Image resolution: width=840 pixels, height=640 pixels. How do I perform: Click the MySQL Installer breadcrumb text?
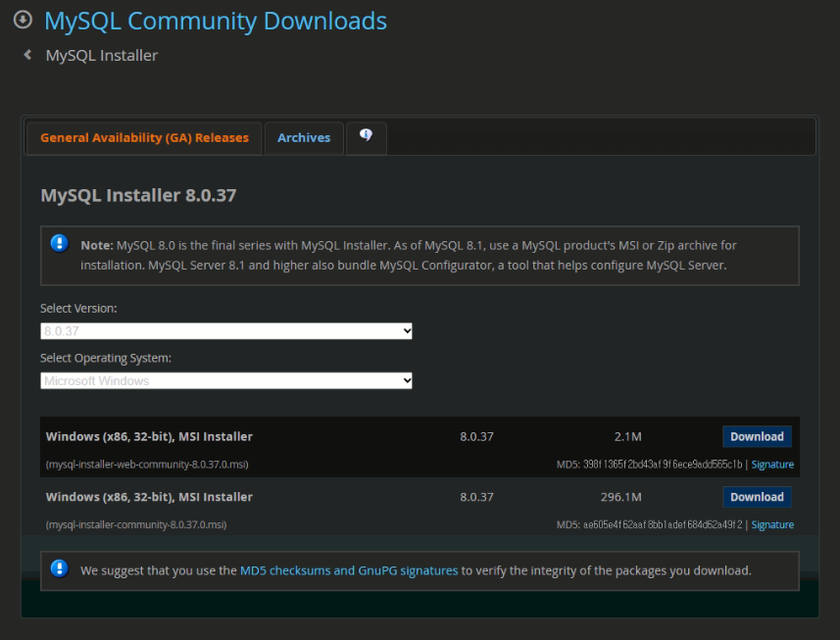pyautogui.click(x=102, y=55)
